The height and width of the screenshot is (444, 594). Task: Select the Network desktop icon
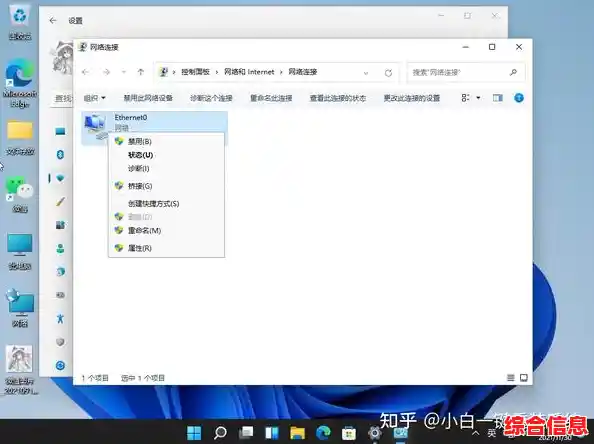(20, 308)
